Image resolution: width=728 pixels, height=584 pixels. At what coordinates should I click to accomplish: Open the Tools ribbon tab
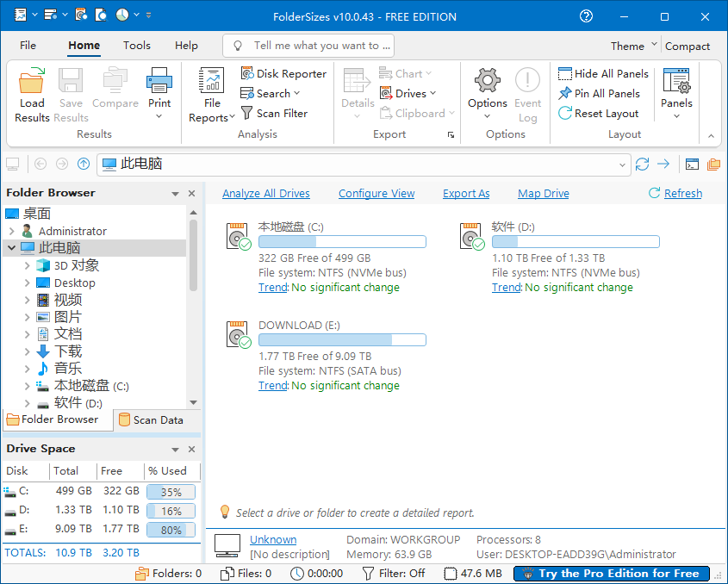[136, 46]
